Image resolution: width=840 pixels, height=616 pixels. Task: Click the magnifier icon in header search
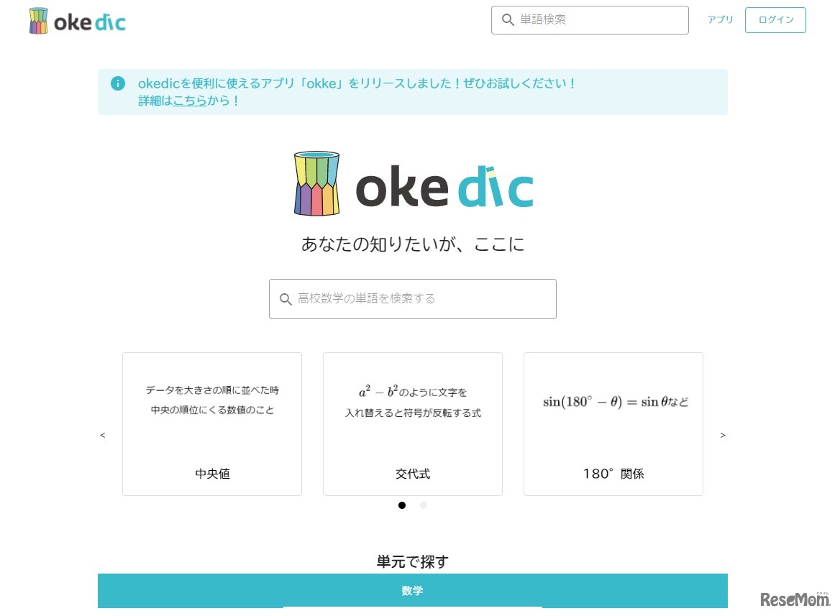507,20
